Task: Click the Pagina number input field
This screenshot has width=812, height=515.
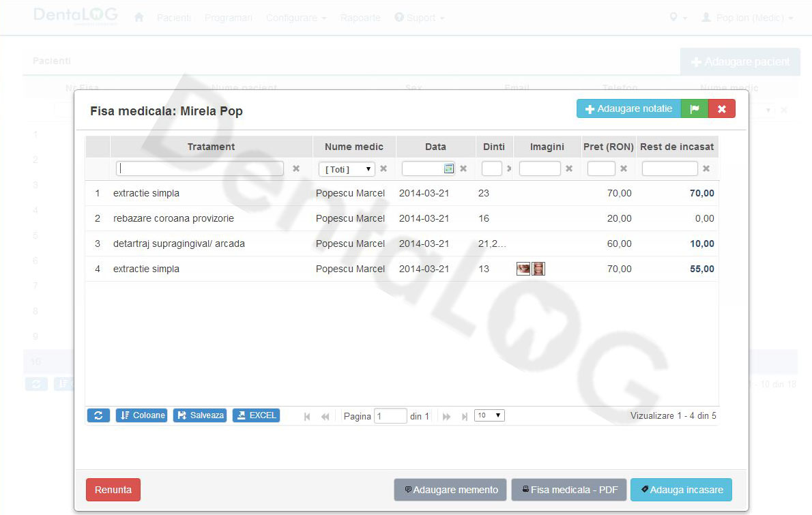Action: click(x=390, y=415)
